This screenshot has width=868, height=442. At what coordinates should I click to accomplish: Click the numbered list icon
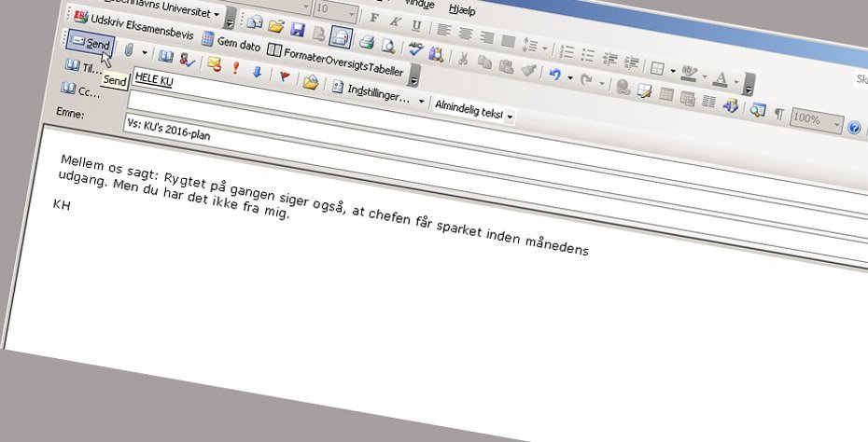pyautogui.click(x=566, y=51)
